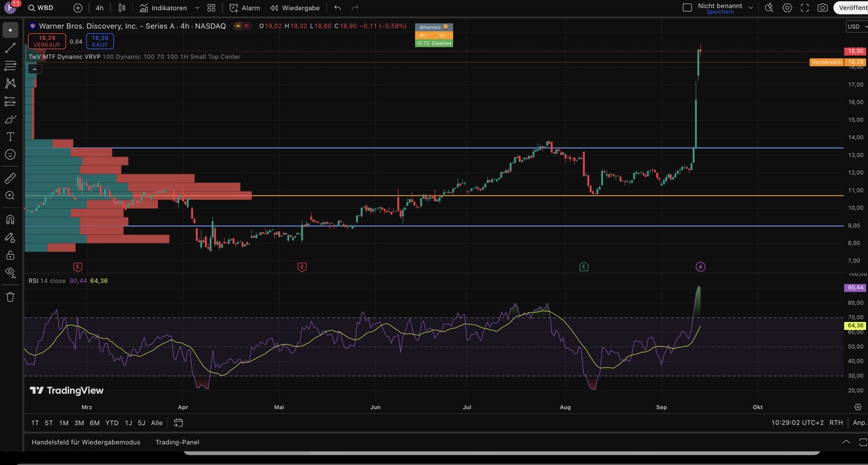Select the 1J date range
The height and width of the screenshot is (465, 868).
(128, 423)
